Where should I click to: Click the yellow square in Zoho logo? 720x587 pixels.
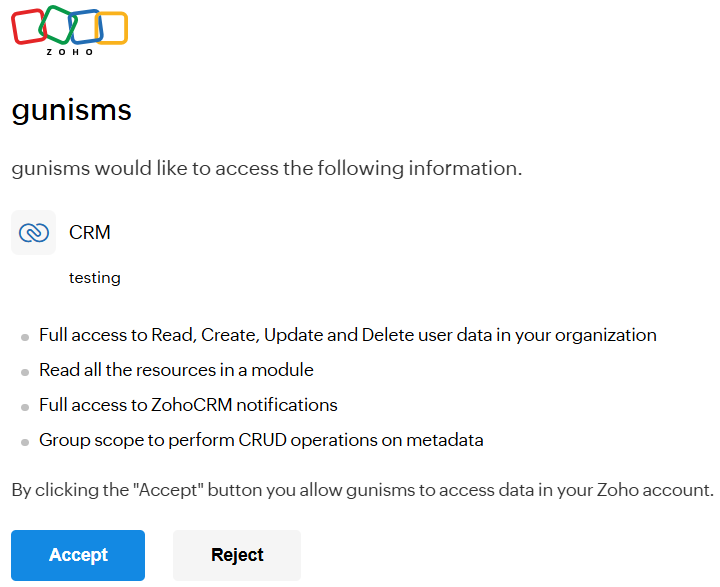[112, 28]
